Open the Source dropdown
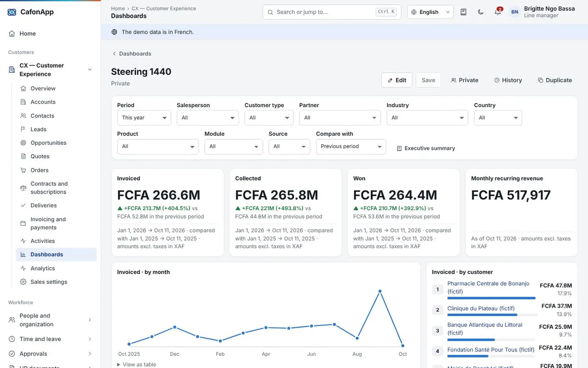Viewport: 588px width, 368px height. point(289,147)
